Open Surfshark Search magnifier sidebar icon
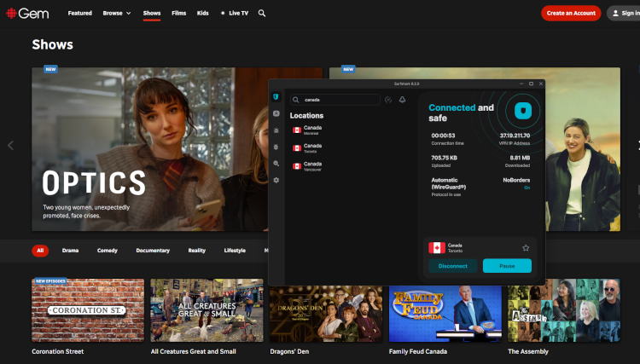The width and height of the screenshot is (640, 364). [276, 164]
